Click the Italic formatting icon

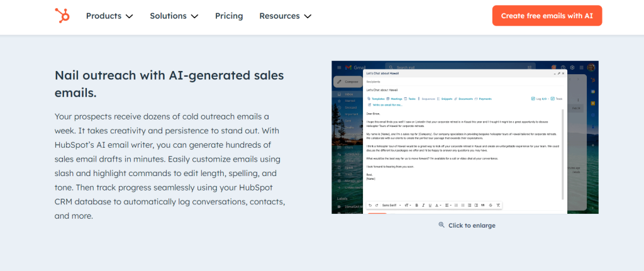pyautogui.click(x=425, y=205)
